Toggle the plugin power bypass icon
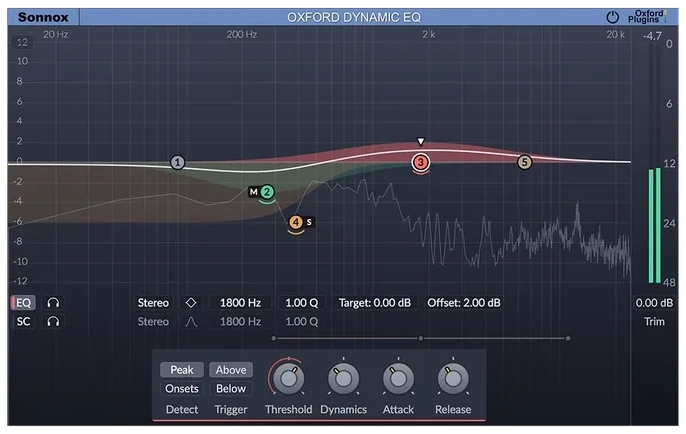 click(x=612, y=17)
